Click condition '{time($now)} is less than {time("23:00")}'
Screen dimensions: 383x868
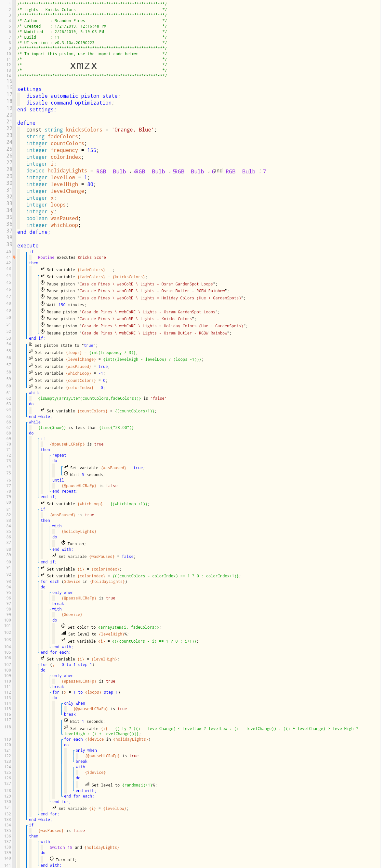pos(86,428)
